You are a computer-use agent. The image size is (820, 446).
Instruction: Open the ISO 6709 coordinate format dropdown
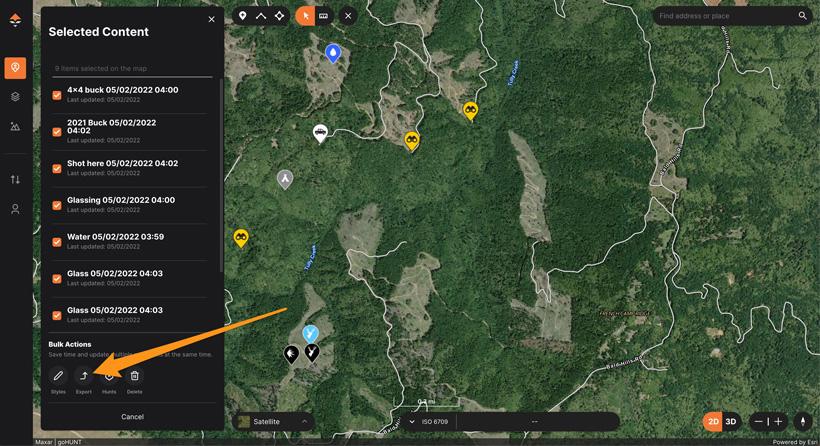[428, 421]
